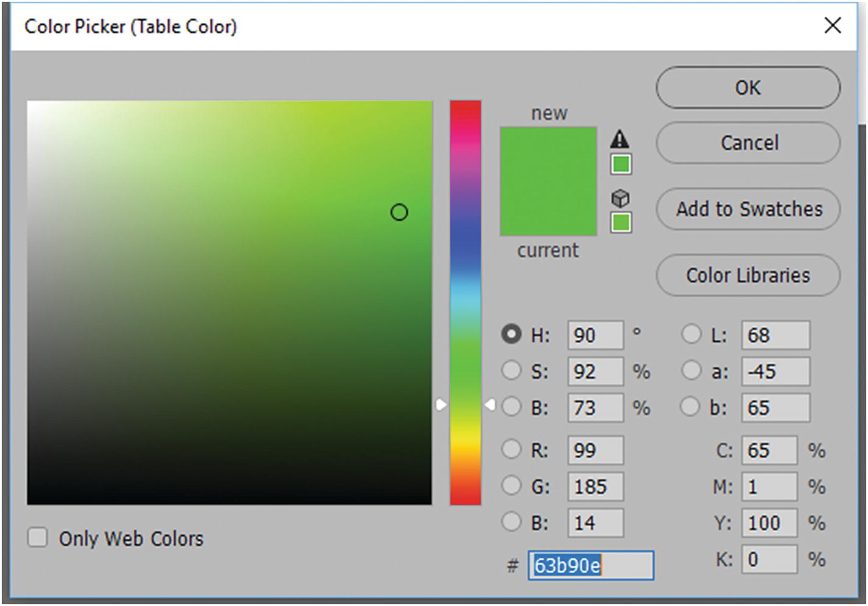868x606 pixels.
Task: Select the S saturation radio button
Action: tap(511, 370)
